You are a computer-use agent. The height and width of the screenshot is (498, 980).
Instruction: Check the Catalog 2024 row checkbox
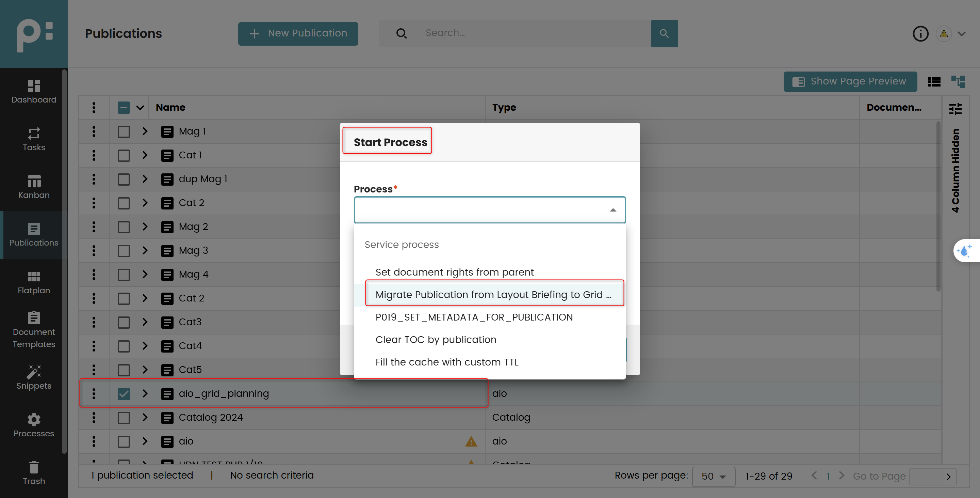[124, 418]
